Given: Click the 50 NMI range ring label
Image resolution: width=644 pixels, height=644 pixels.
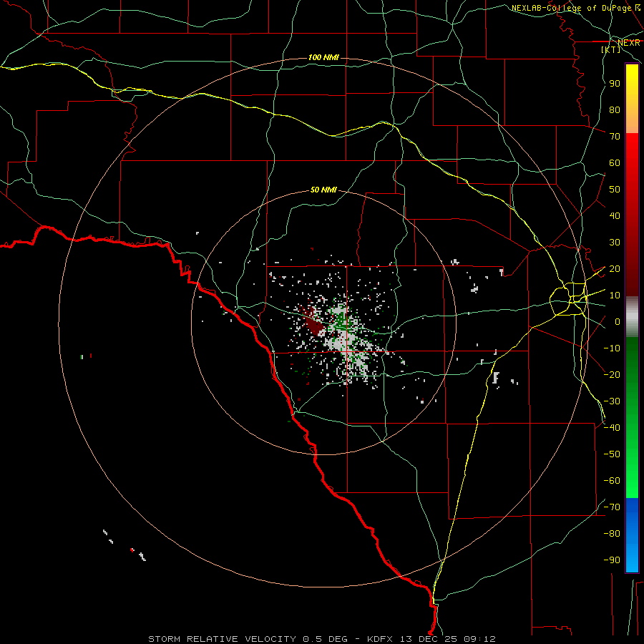Looking at the screenshot, I should click(x=323, y=190).
